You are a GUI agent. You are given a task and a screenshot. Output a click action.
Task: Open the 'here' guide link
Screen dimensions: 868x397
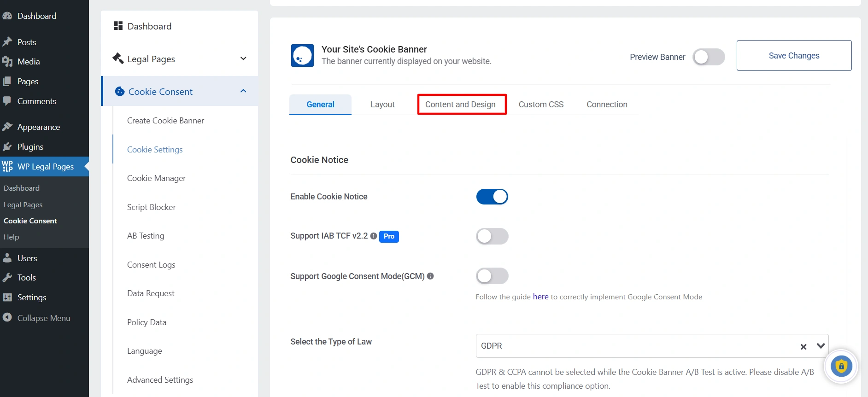[540, 297]
